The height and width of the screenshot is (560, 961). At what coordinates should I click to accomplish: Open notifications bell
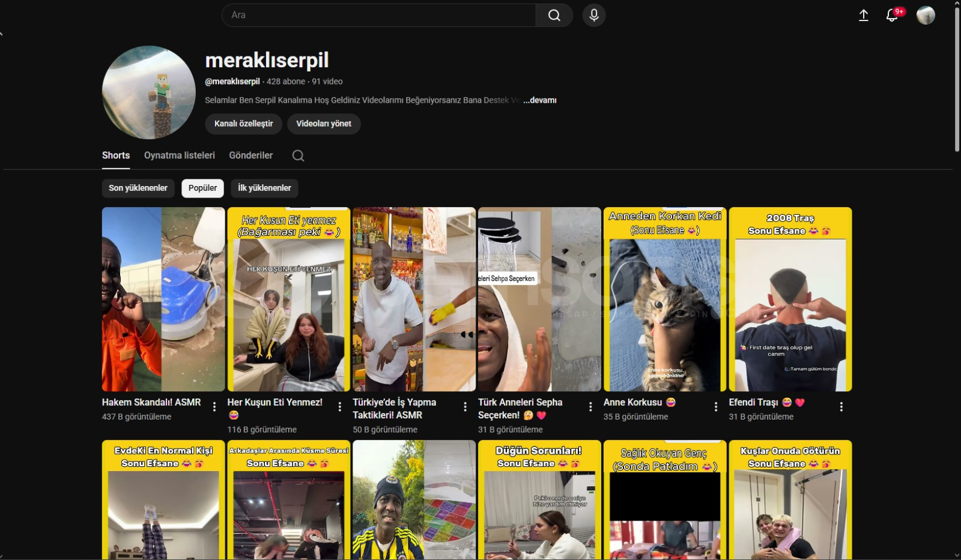tap(893, 15)
